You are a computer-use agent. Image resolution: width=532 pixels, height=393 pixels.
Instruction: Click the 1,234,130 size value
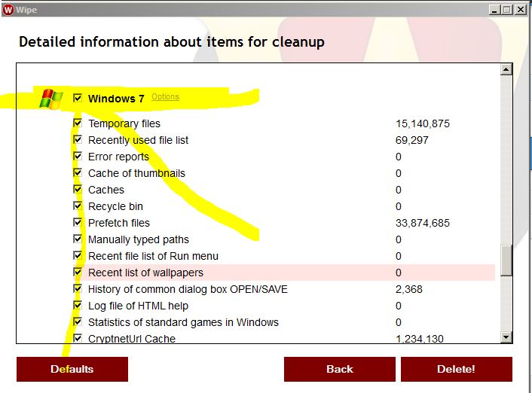pyautogui.click(x=420, y=339)
